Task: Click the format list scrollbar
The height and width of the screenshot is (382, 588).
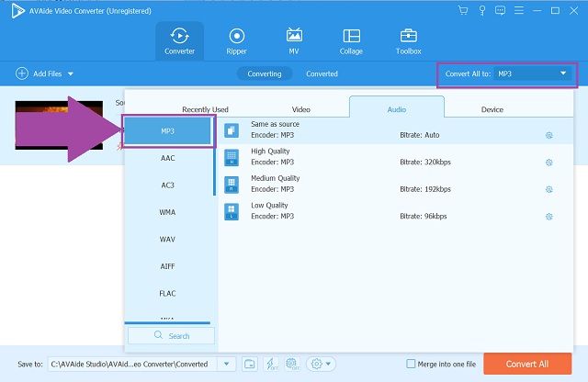Action: tap(214, 156)
